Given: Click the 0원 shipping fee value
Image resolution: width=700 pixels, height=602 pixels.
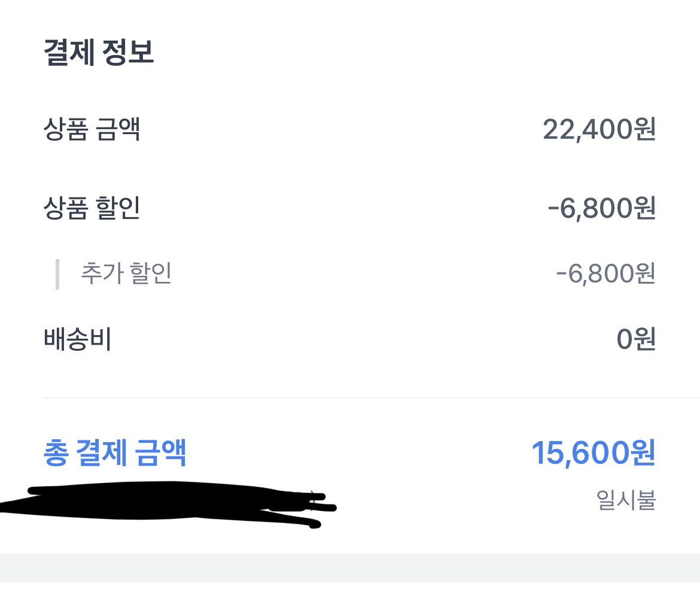Looking at the screenshot, I should tap(636, 339).
